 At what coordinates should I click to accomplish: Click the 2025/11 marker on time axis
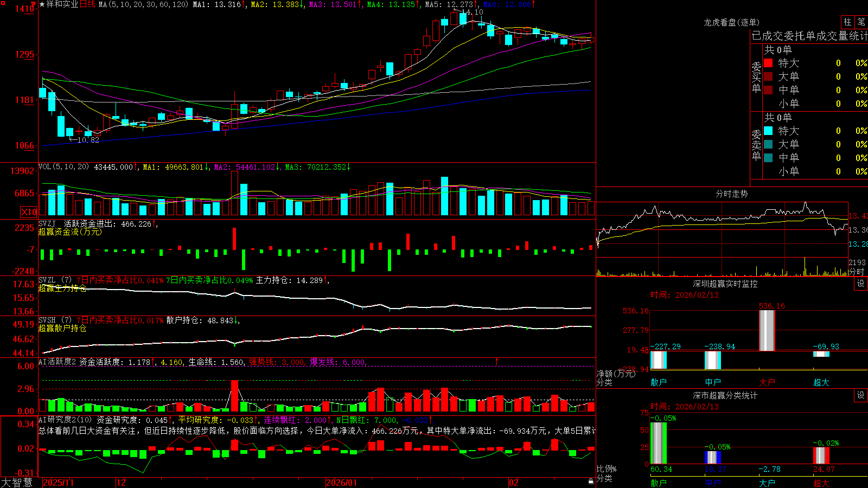click(x=58, y=483)
